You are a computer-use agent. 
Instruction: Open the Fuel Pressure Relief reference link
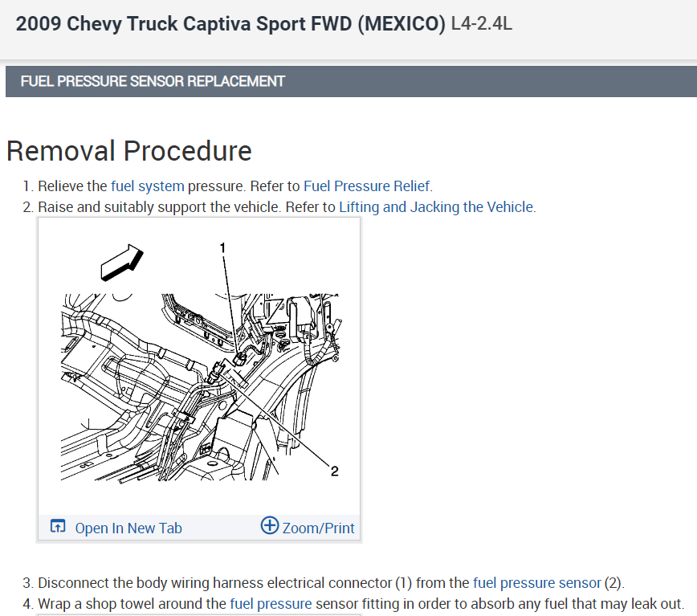pos(367,186)
